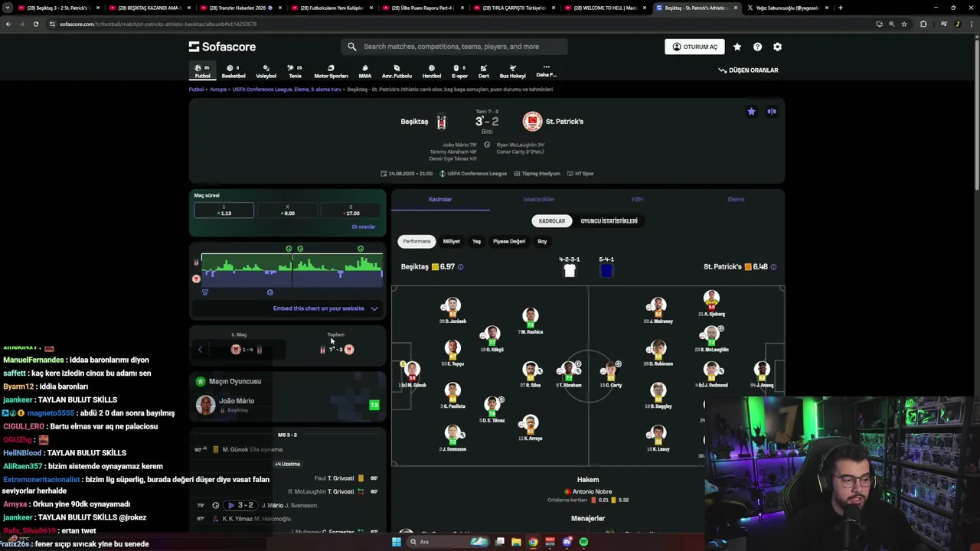
Task: Select draw odds X at 8.00
Action: tap(287, 210)
